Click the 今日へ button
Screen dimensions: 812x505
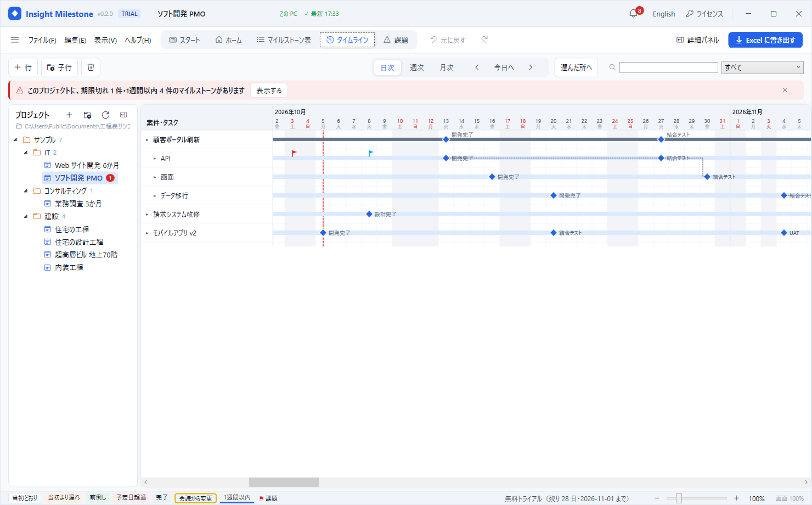[504, 68]
